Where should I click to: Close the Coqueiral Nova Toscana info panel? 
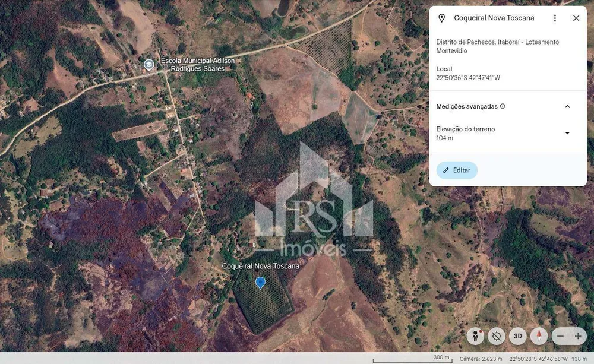tap(576, 18)
